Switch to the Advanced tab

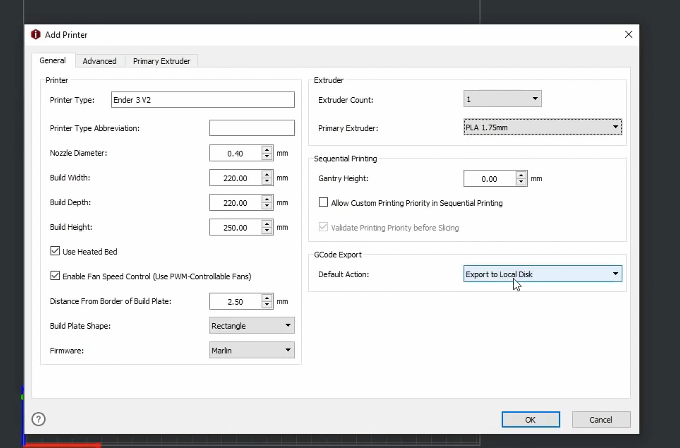point(99,61)
